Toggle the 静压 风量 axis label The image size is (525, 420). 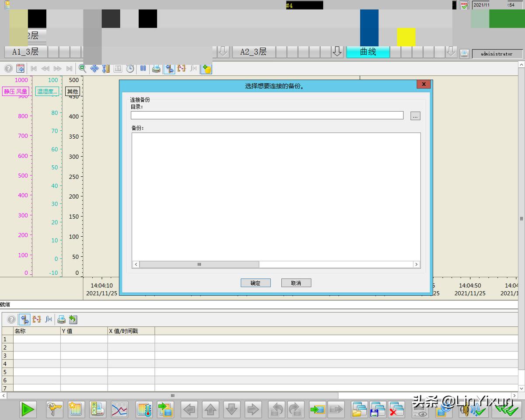point(16,91)
